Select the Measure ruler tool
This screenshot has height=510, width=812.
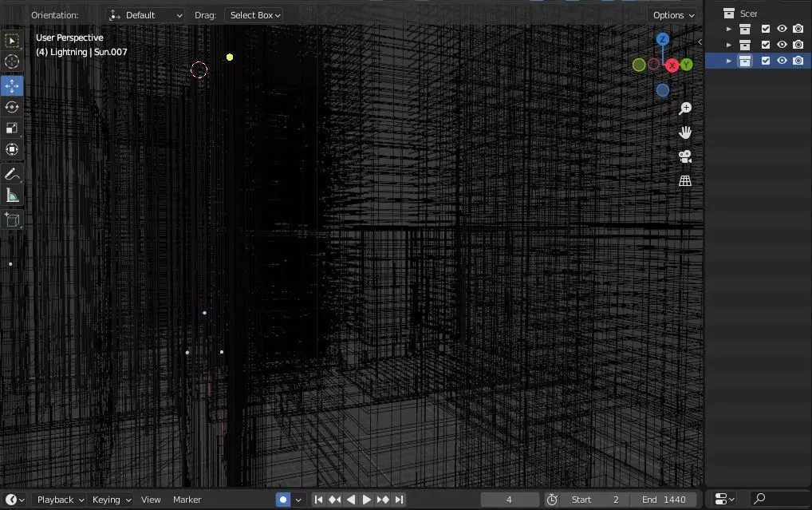(x=12, y=196)
